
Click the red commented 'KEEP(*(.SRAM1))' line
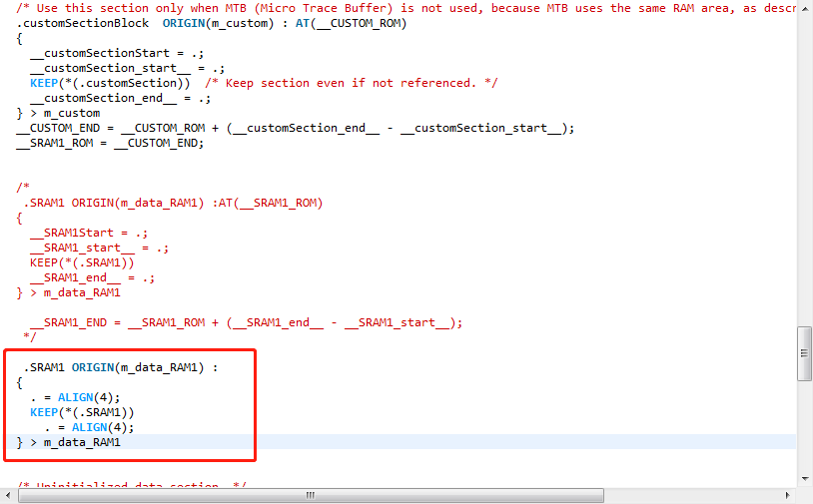click(x=82, y=263)
